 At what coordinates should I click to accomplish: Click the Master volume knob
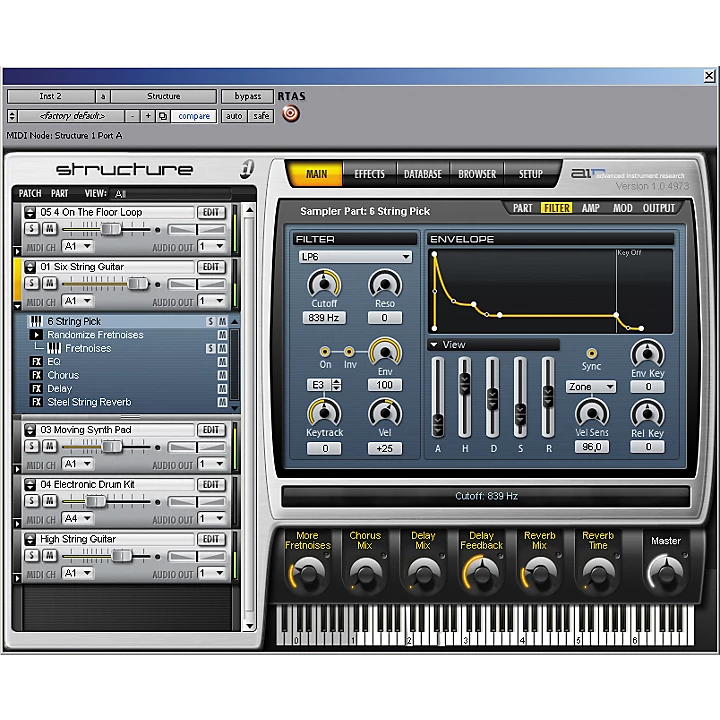coord(666,572)
